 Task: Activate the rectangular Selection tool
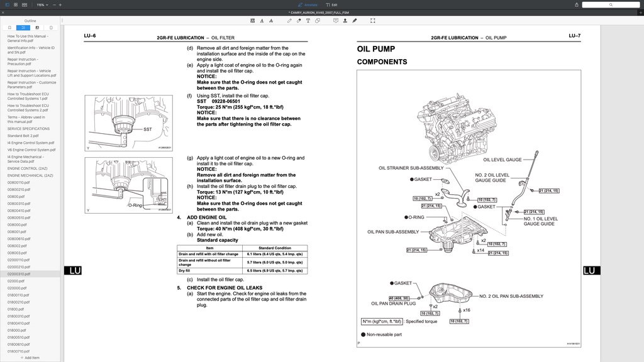tap(373, 21)
